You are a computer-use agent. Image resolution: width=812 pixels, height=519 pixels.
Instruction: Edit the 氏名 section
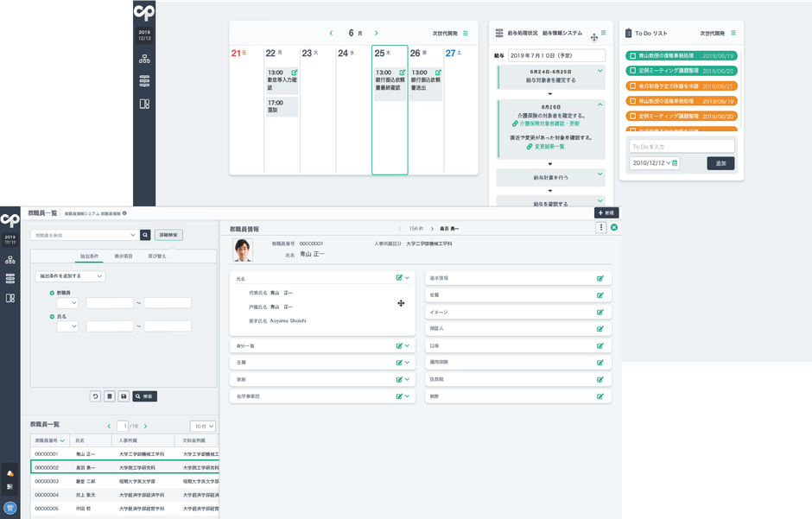[x=399, y=278]
